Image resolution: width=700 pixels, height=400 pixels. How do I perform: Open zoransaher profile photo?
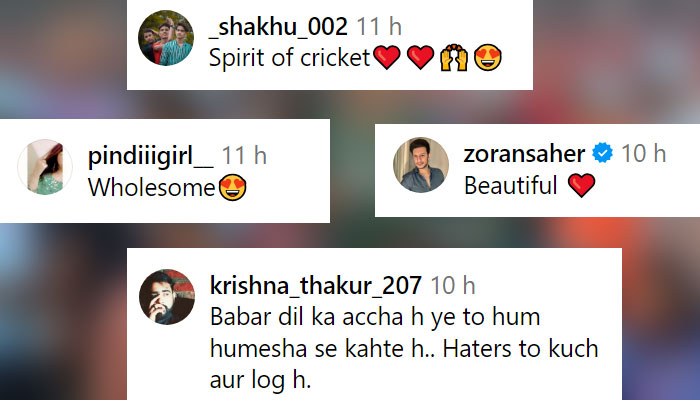tap(421, 165)
